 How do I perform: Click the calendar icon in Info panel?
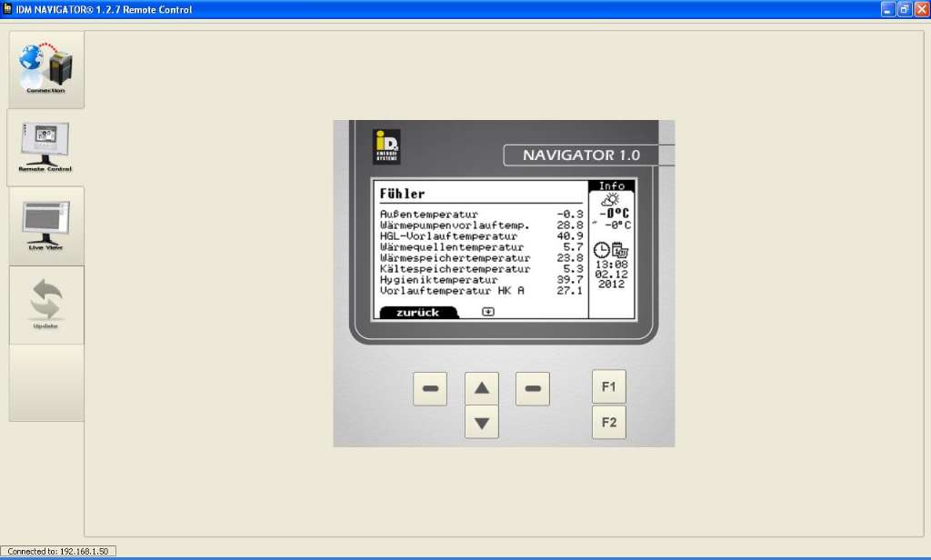pyautogui.click(x=620, y=250)
